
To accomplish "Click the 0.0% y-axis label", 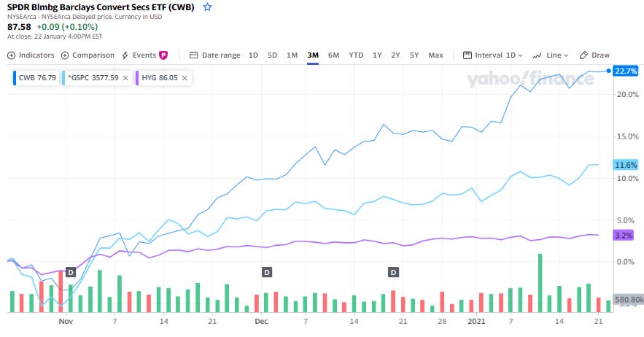I will [x=625, y=262].
